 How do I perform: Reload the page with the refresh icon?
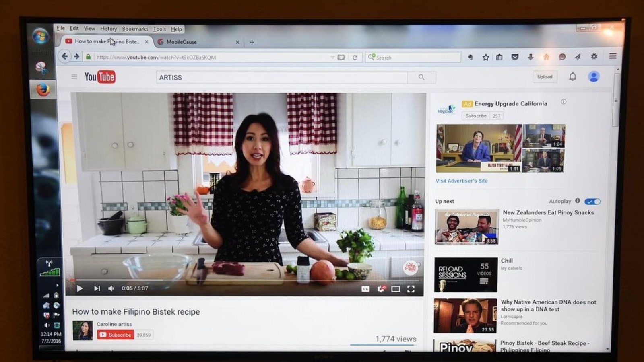[x=355, y=58]
